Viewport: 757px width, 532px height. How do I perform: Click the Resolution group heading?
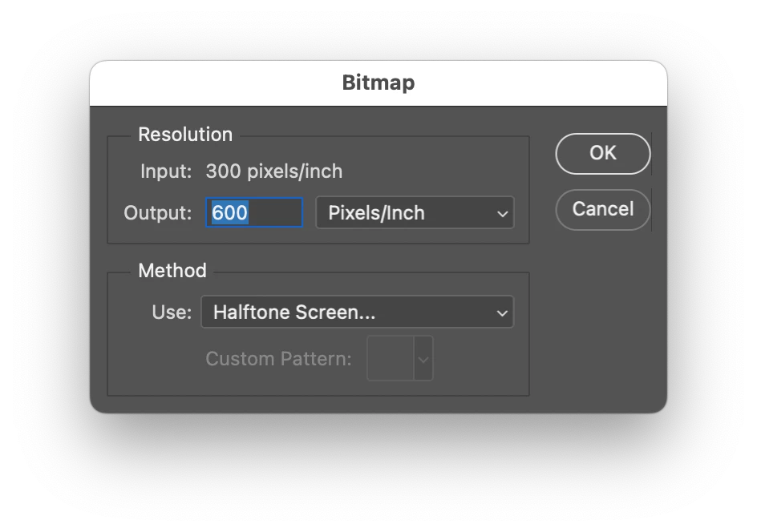pyautogui.click(x=185, y=135)
